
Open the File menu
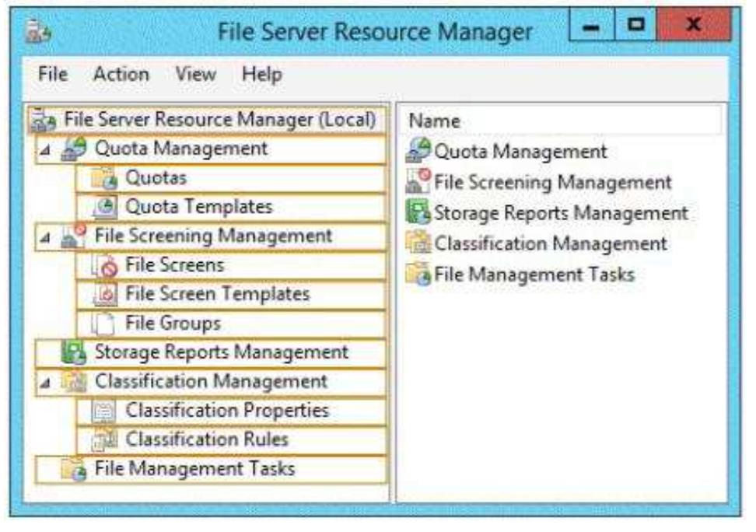(53, 74)
